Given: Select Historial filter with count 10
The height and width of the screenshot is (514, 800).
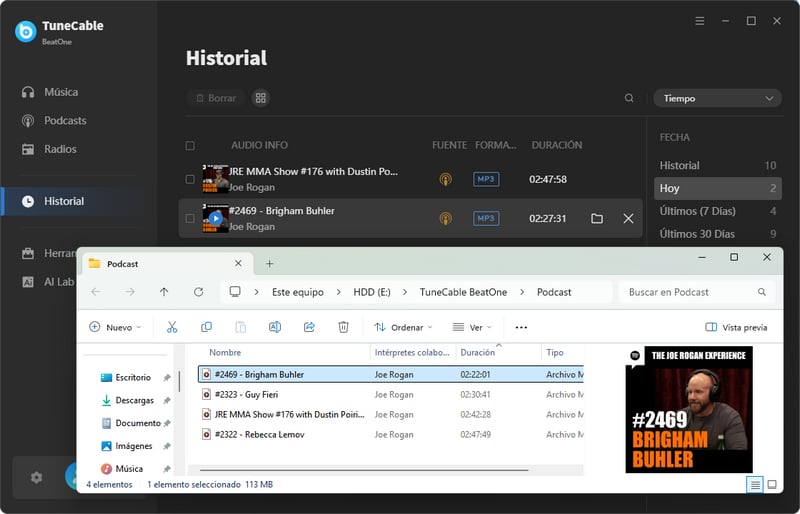Looking at the screenshot, I should (718, 165).
